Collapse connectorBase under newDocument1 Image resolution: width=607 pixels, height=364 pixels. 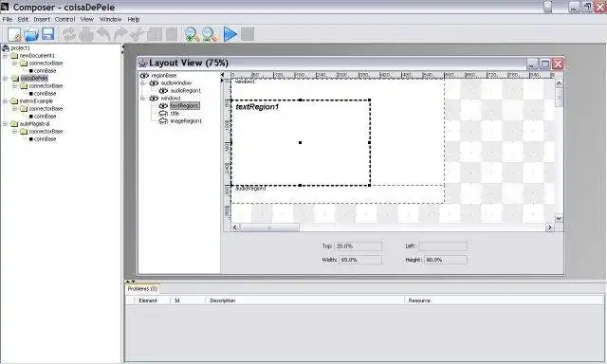click(14, 64)
